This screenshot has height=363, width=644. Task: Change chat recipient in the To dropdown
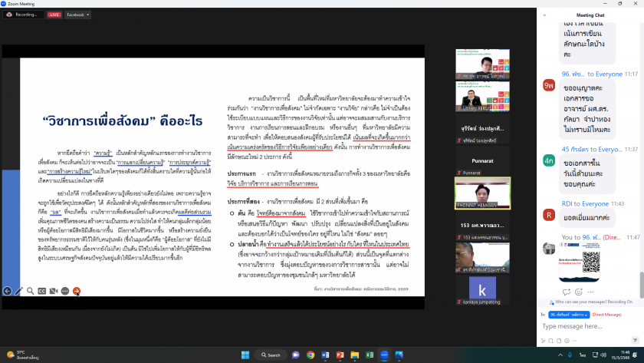point(569,315)
